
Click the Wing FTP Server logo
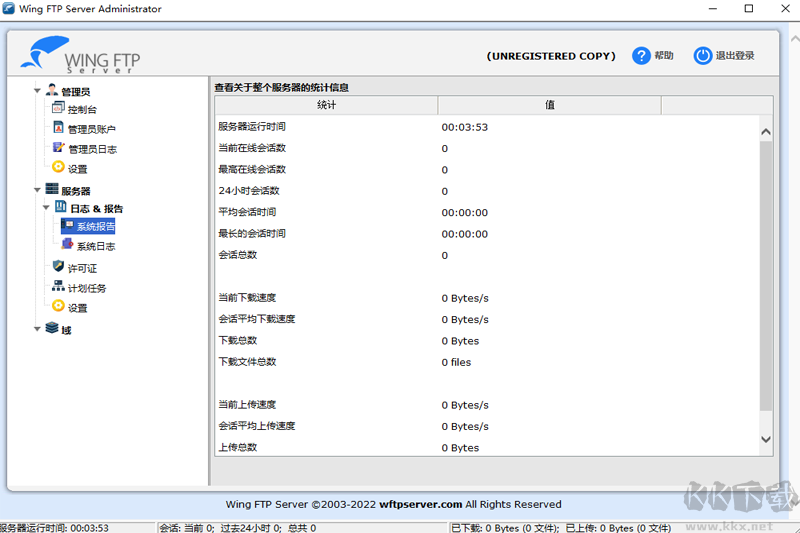click(x=80, y=55)
